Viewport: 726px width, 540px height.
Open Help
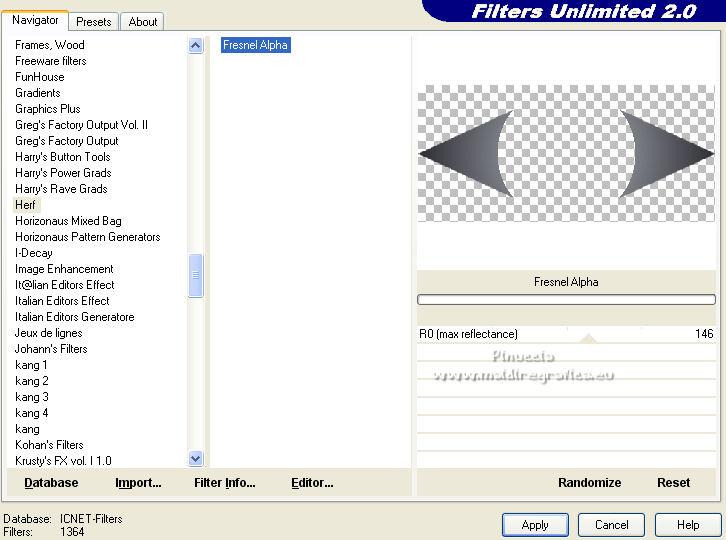pos(688,525)
